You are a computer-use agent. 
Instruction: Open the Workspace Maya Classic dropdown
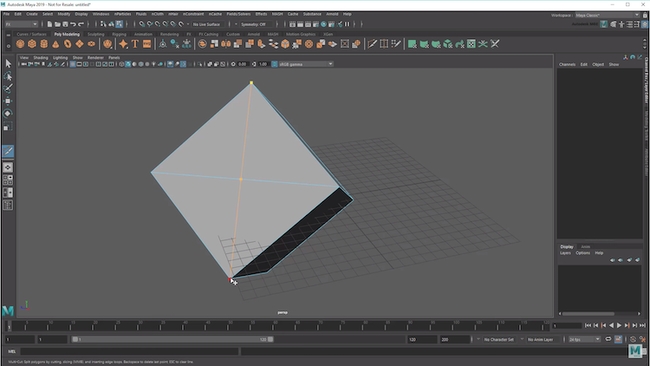click(x=607, y=15)
